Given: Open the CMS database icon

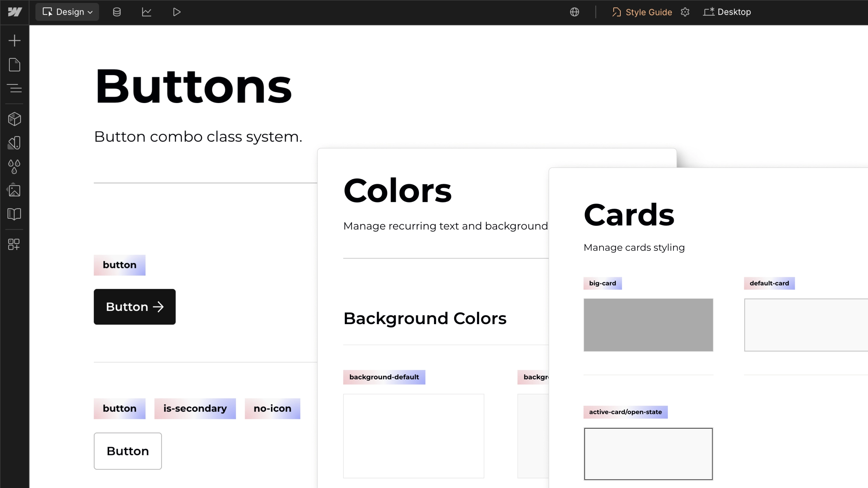Looking at the screenshot, I should [x=117, y=12].
